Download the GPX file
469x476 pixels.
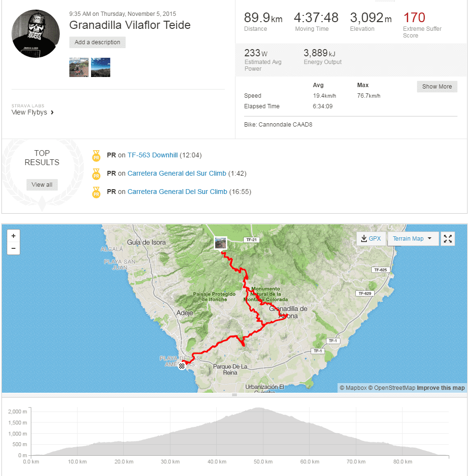(371, 239)
